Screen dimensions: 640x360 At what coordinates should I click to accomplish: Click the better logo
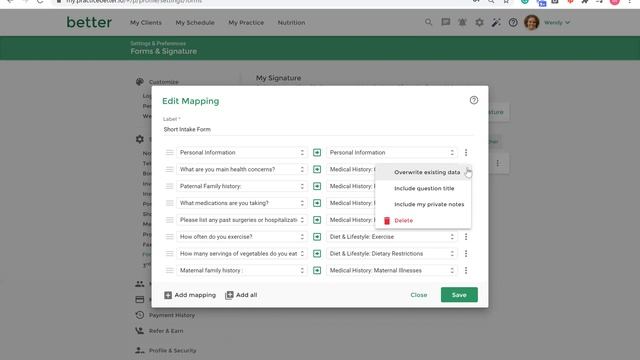click(x=89, y=22)
